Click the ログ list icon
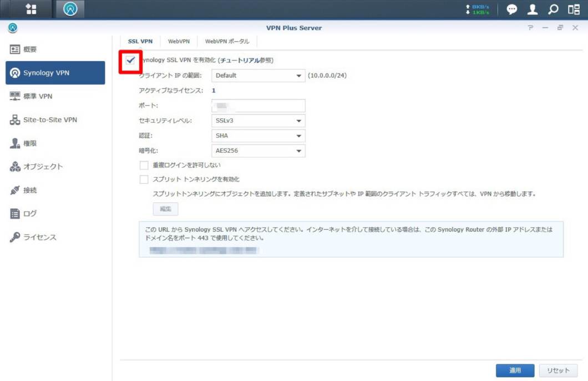The image size is (588, 381). [14, 214]
